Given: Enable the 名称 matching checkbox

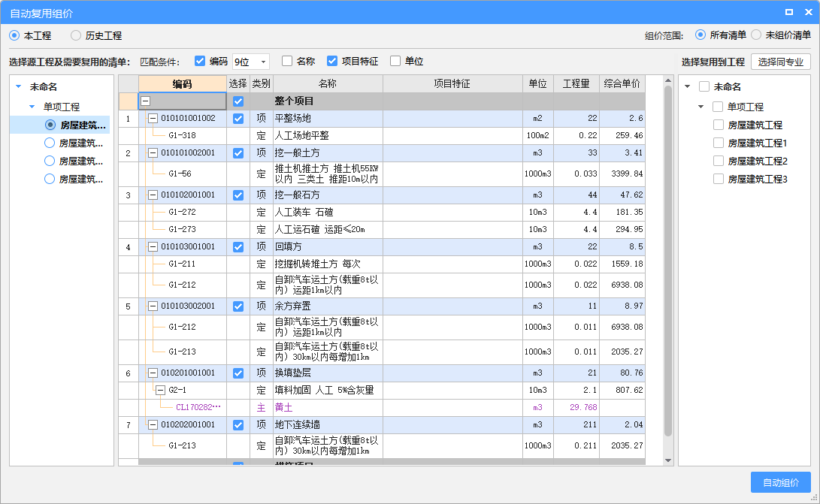Looking at the screenshot, I should point(287,62).
